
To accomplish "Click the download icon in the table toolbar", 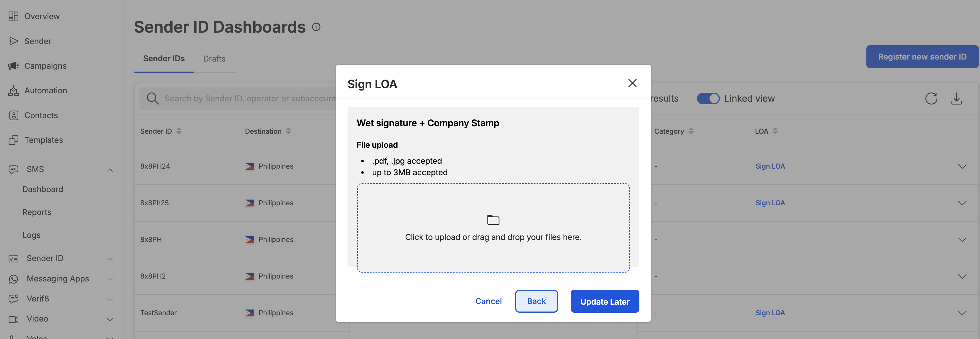I will (x=957, y=98).
